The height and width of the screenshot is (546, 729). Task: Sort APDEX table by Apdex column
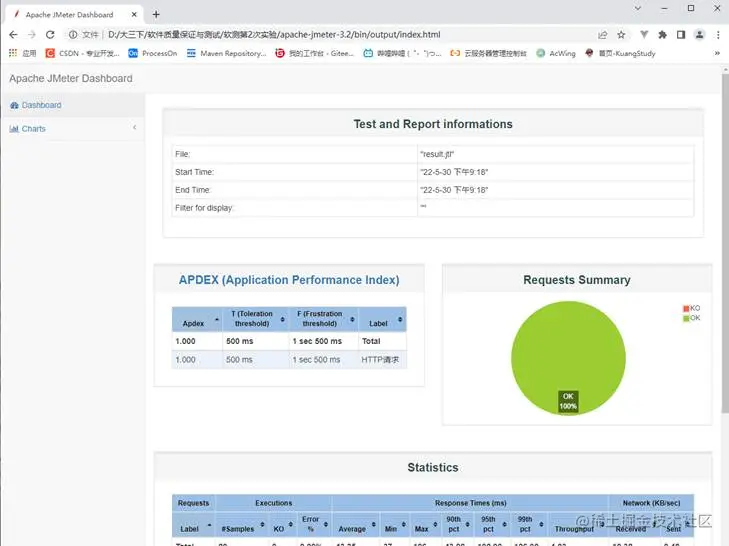pos(197,319)
